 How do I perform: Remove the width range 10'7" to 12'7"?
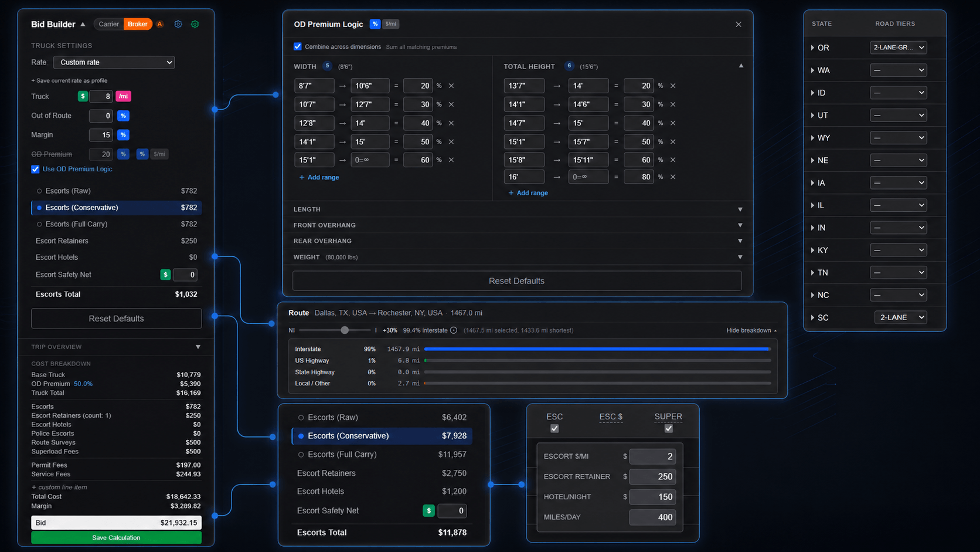coord(451,104)
